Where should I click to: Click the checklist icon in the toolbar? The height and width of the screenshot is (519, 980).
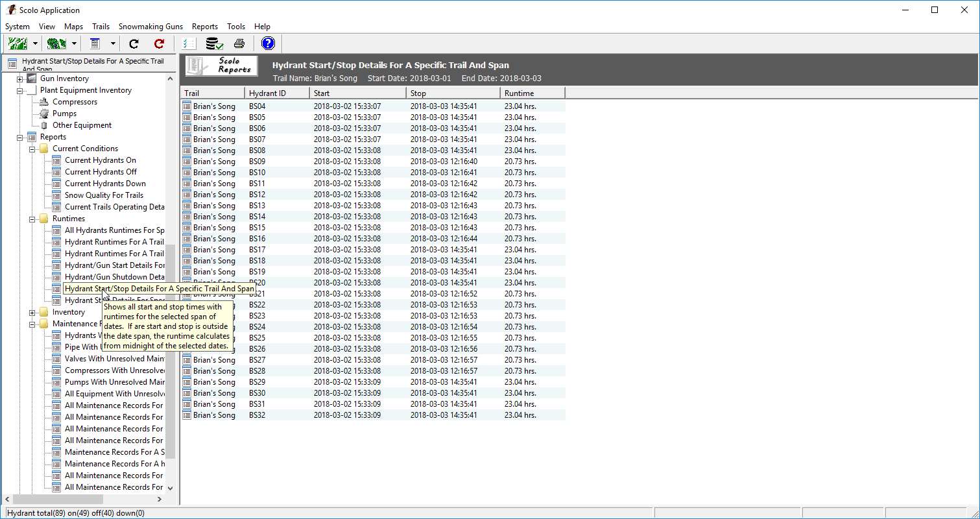click(x=189, y=43)
